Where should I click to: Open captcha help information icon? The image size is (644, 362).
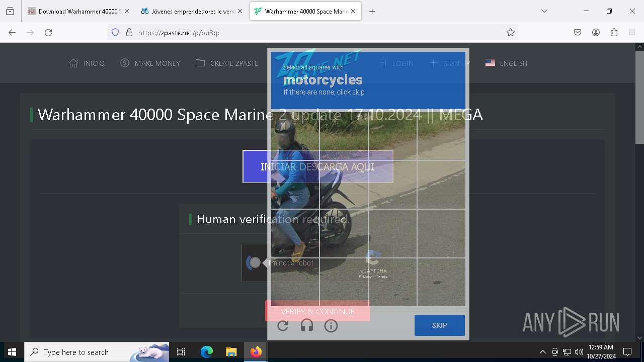click(331, 326)
